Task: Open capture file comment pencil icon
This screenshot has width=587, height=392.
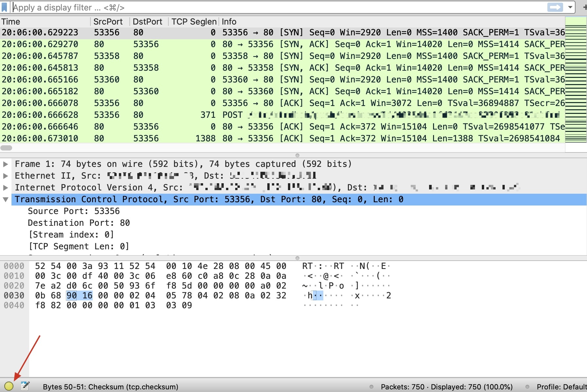Action: tap(25, 386)
